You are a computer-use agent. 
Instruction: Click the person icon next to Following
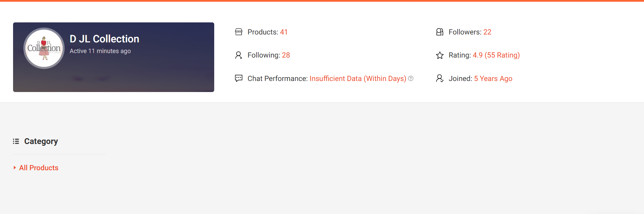(x=239, y=55)
